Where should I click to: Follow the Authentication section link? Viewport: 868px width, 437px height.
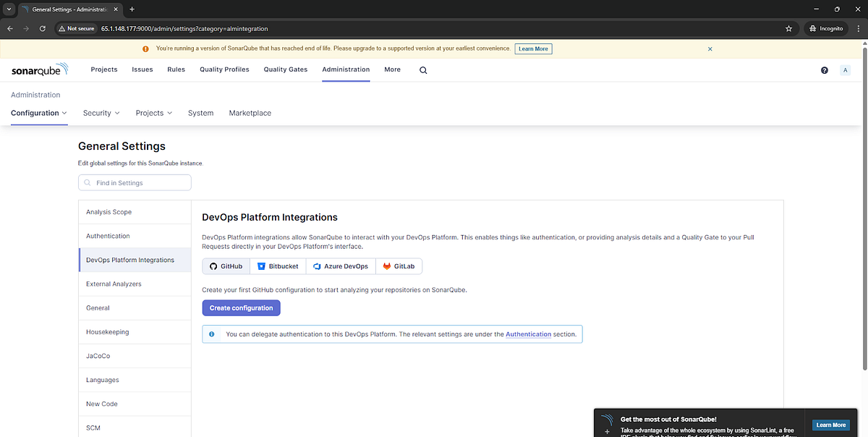pyautogui.click(x=528, y=334)
